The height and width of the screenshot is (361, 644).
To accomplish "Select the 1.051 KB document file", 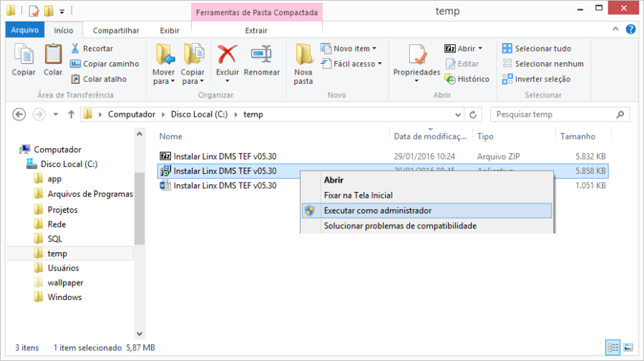I will pos(383,186).
